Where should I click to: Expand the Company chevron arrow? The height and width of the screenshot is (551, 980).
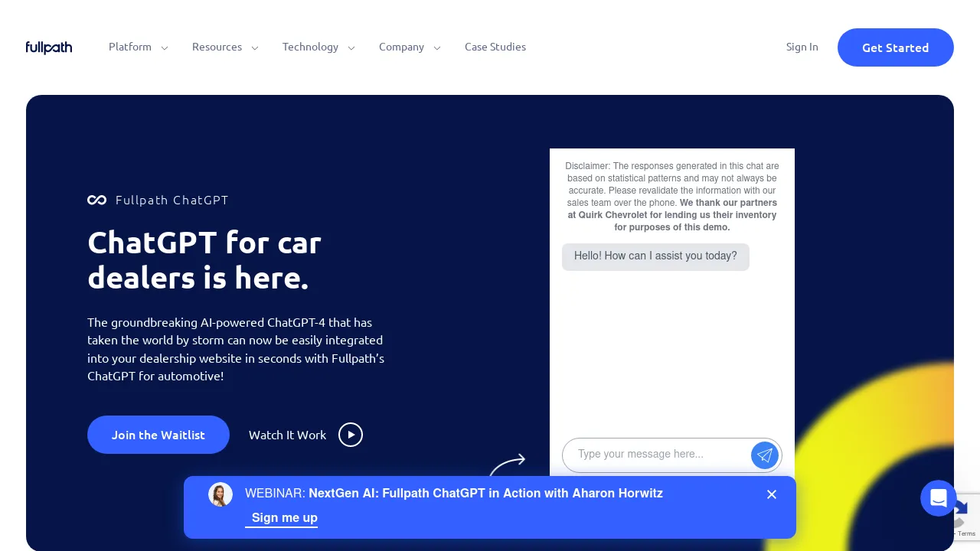point(437,47)
